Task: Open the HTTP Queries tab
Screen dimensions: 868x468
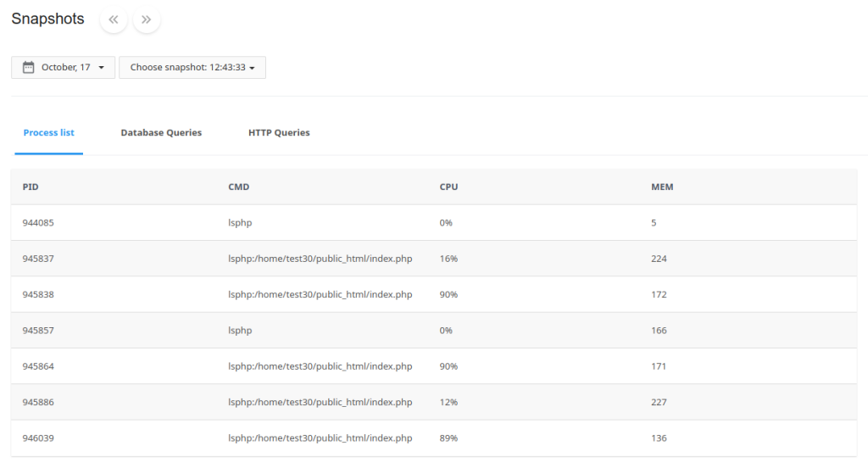Action: point(279,132)
